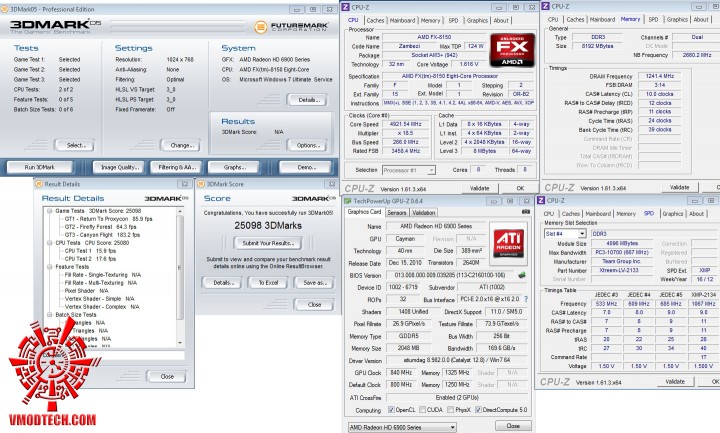Click the Image Quality button
This screenshot has width=720, height=433.
[x=119, y=168]
